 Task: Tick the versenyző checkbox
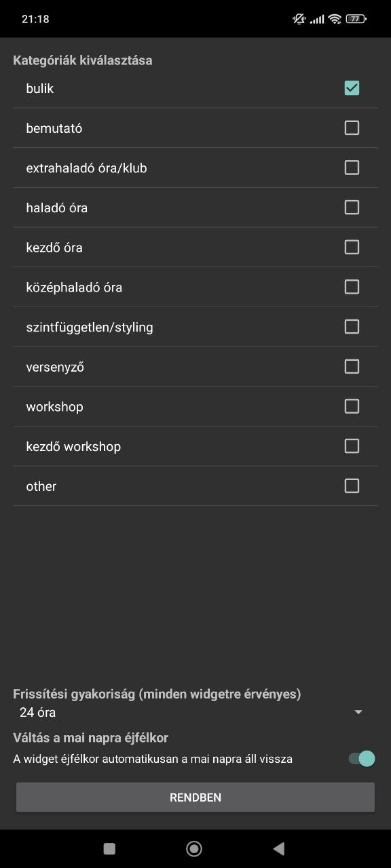point(352,366)
